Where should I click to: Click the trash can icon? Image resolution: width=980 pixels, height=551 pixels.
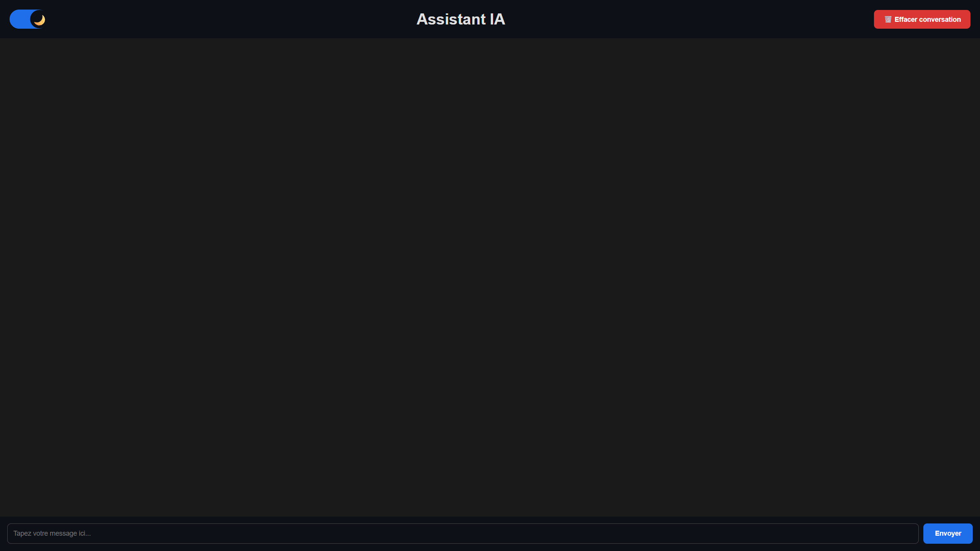[888, 19]
